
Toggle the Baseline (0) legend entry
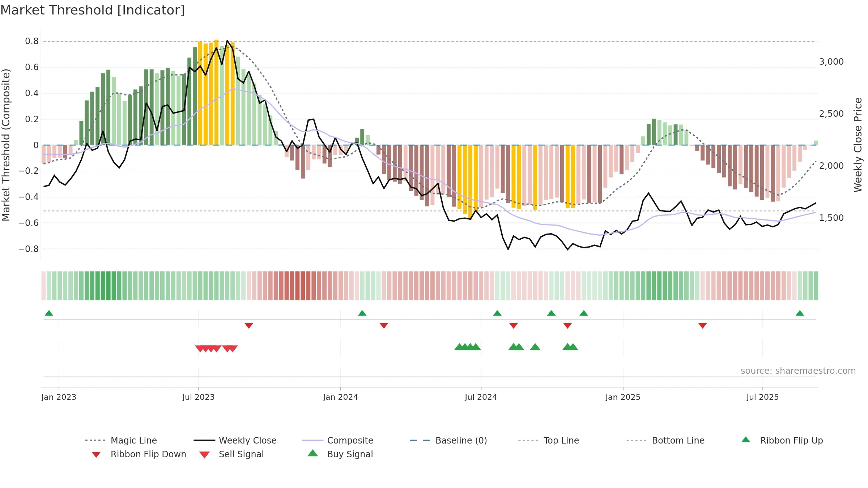(448, 440)
